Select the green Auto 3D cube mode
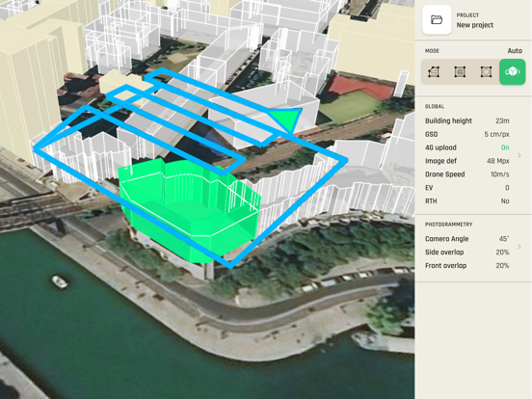The height and width of the screenshot is (399, 532). [x=513, y=72]
